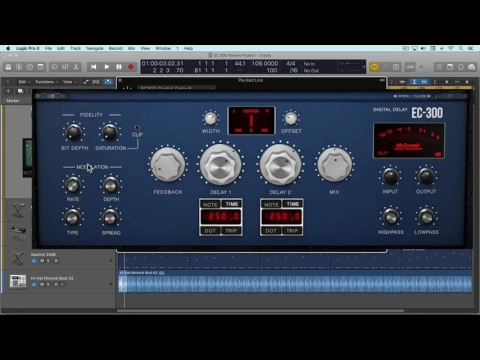Toggle the count-in 1234 button
The height and width of the screenshot is (360, 480).
point(410,67)
